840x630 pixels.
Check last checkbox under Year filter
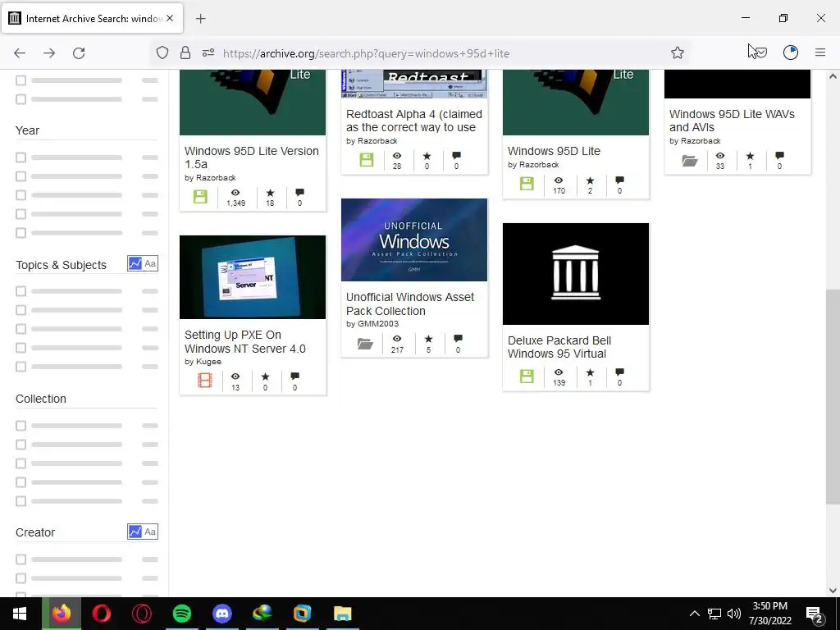tap(21, 233)
